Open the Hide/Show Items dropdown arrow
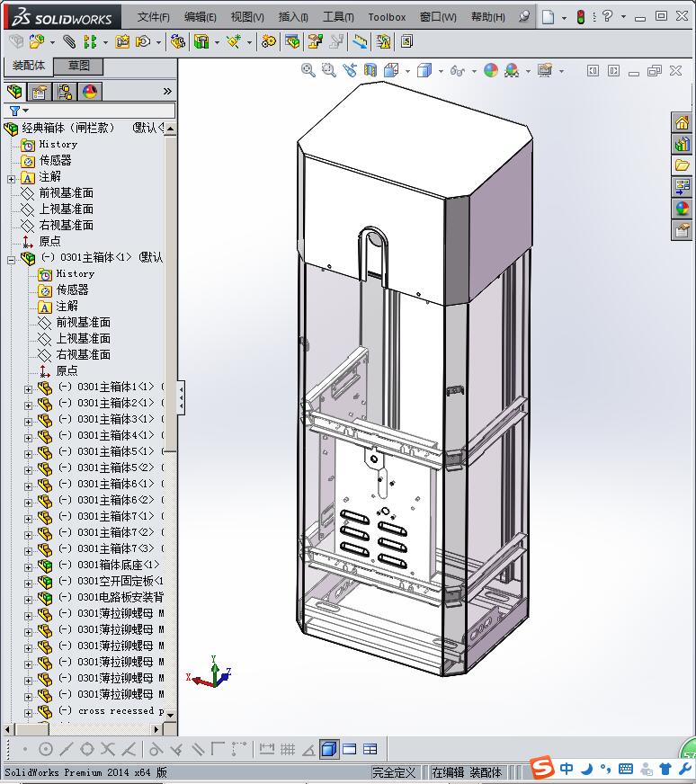The image size is (696, 784). point(474,72)
